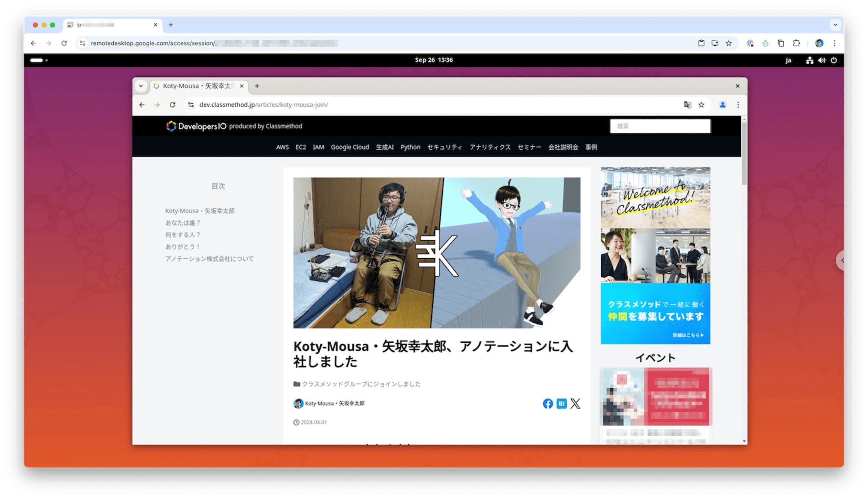Viewport: 868px width, 499px height.
Task: Open the event thumbnail under イベント
Action: 655,397
